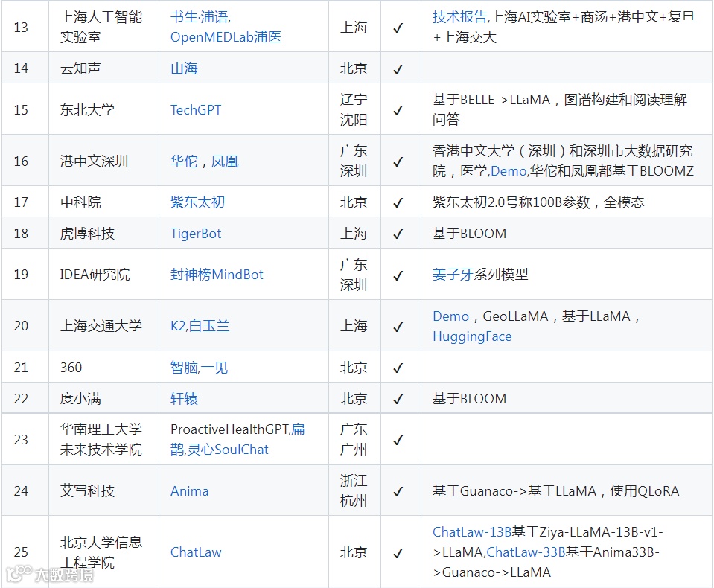Follow the 姜子牙 link
This screenshot has width=714, height=588.
click(453, 275)
